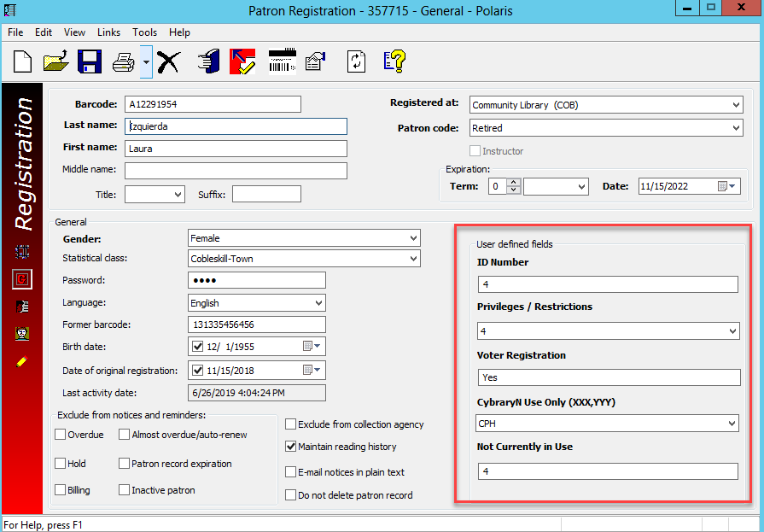The width and height of the screenshot is (764, 532).
Task: Click the Open folder toolbar icon
Action: pos(55,61)
